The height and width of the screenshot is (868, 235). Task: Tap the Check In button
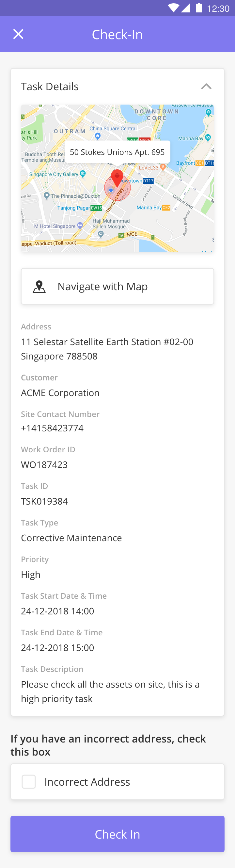tap(117, 834)
